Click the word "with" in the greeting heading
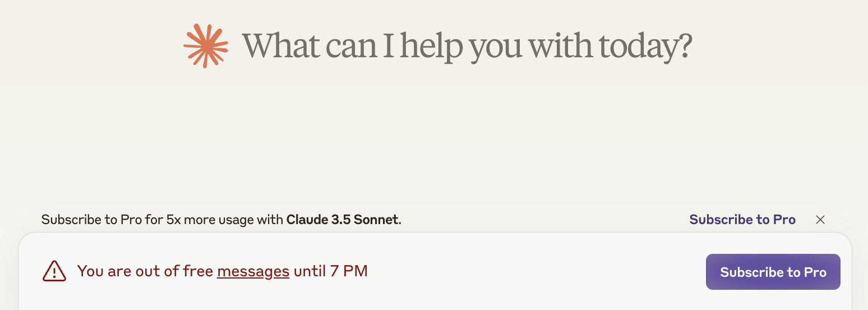The width and height of the screenshot is (868, 310). click(x=560, y=46)
